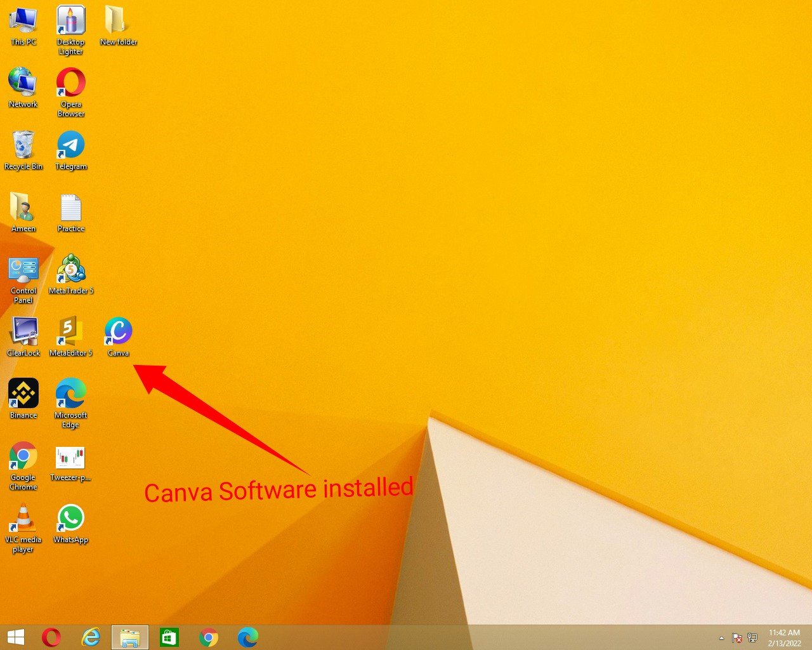Select the Control Panel desktop icon
This screenshot has width=812, height=650.
(23, 280)
